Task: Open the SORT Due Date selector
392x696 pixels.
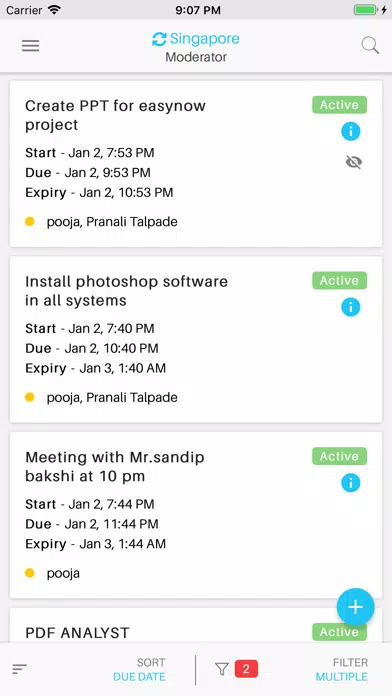Action: [139, 669]
